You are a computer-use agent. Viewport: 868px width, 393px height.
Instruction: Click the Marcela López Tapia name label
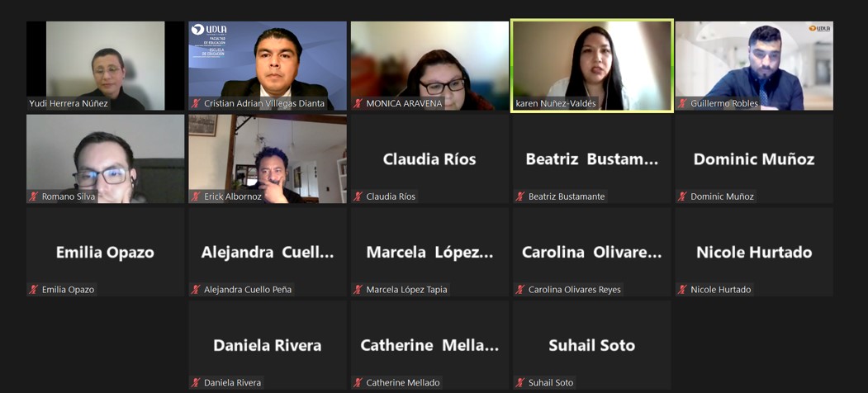[407, 290]
